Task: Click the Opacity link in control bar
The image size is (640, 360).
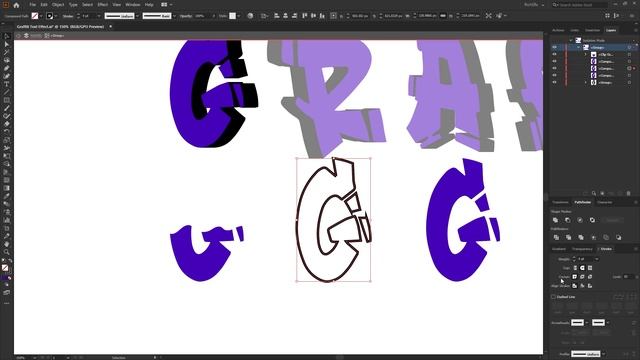Action: point(186,16)
